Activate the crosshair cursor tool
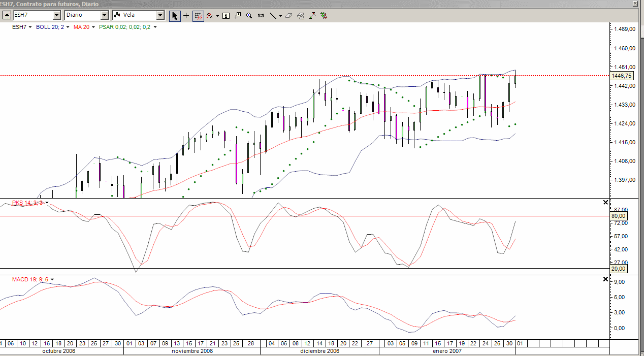The image size is (644, 356). (x=186, y=16)
